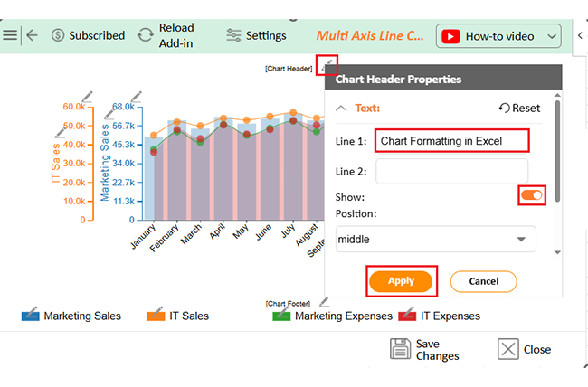Expand the How-to video dropdown
The height and width of the screenshot is (387, 588).
(x=553, y=36)
